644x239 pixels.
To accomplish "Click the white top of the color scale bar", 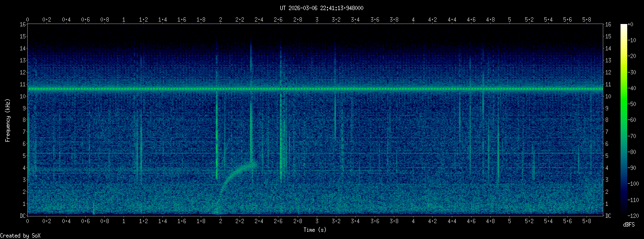I will (623, 26).
